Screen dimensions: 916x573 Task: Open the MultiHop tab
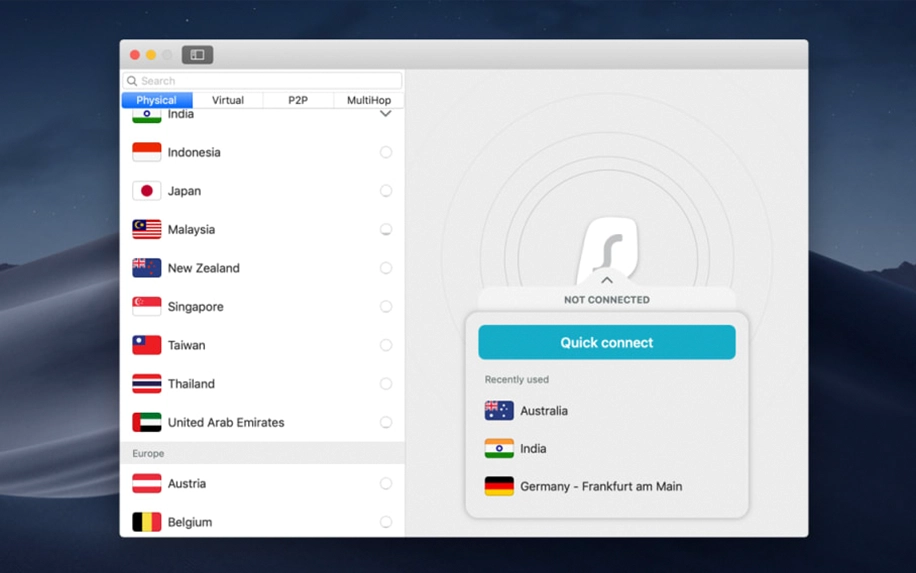pos(369,100)
